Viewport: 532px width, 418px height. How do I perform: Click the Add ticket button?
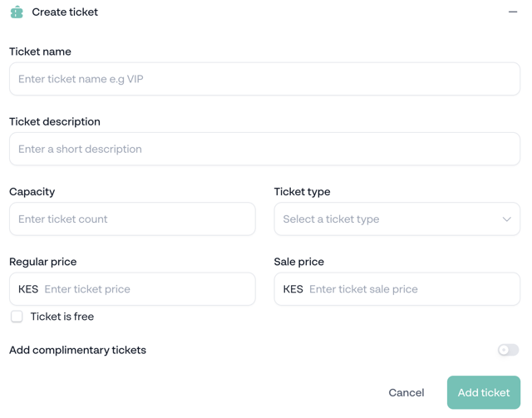tap(484, 392)
